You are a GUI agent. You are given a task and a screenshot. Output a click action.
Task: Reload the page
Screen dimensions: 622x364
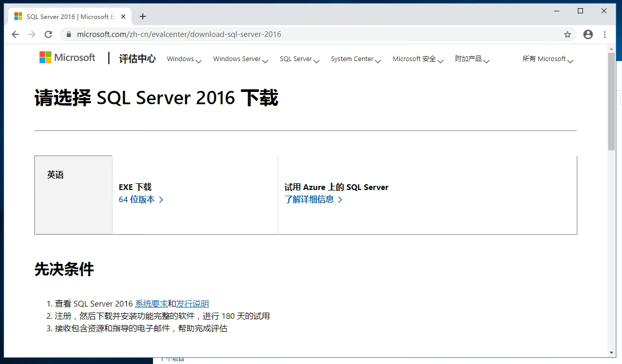click(x=48, y=34)
